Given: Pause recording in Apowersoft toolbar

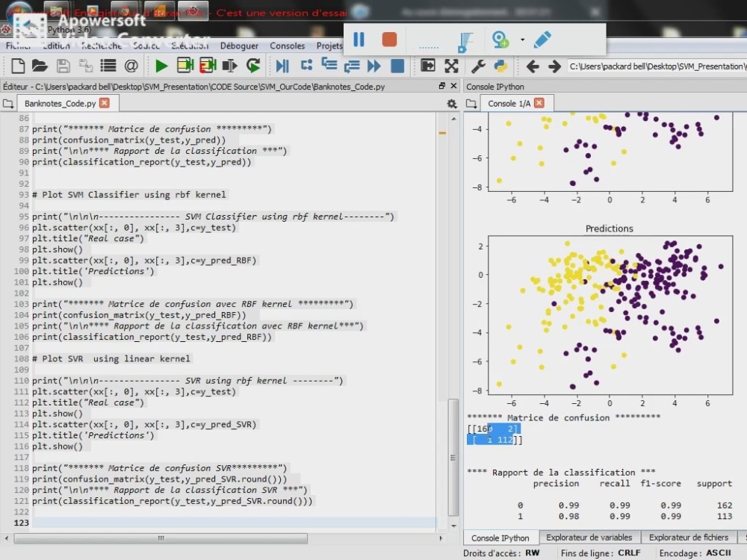Looking at the screenshot, I should pyautogui.click(x=359, y=40).
